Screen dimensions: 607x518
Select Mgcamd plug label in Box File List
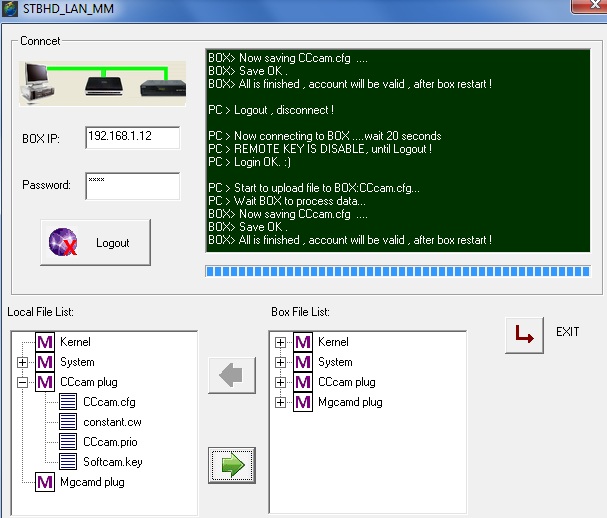click(350, 402)
